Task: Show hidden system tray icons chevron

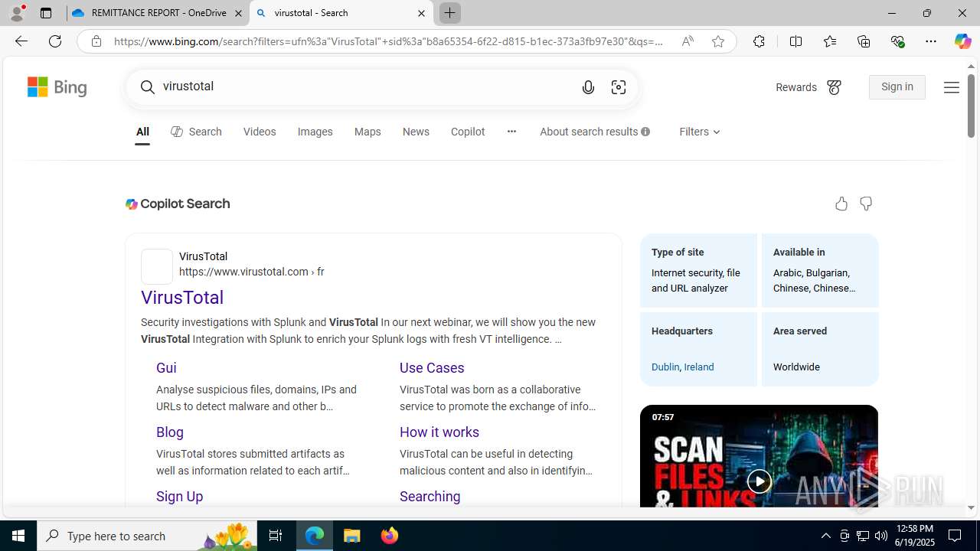Action: (825, 536)
